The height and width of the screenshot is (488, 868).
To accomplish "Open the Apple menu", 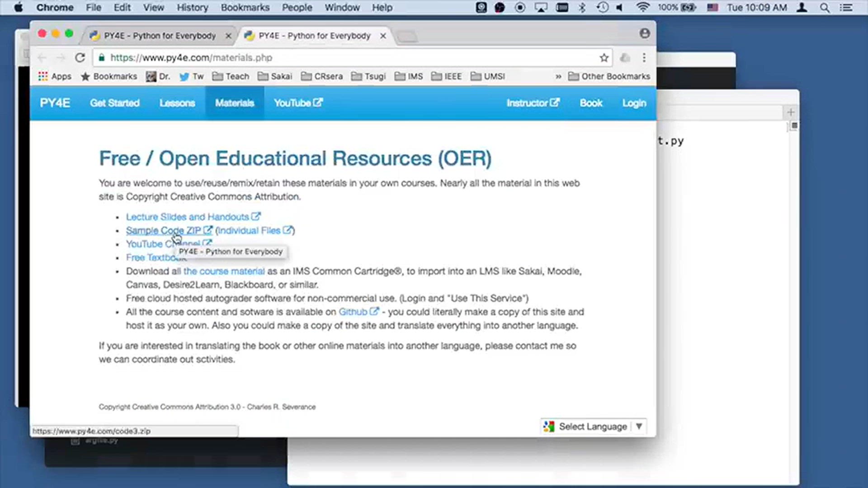I will 19,8.
